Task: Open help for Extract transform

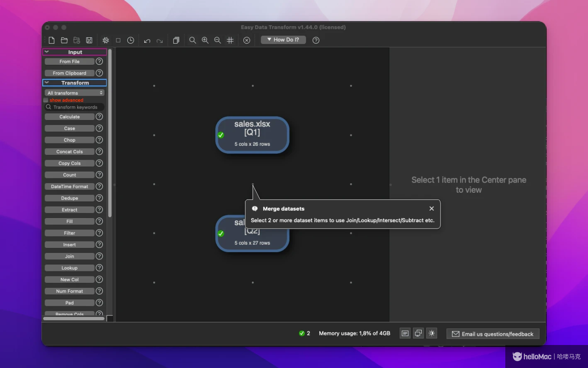Action: (99, 210)
